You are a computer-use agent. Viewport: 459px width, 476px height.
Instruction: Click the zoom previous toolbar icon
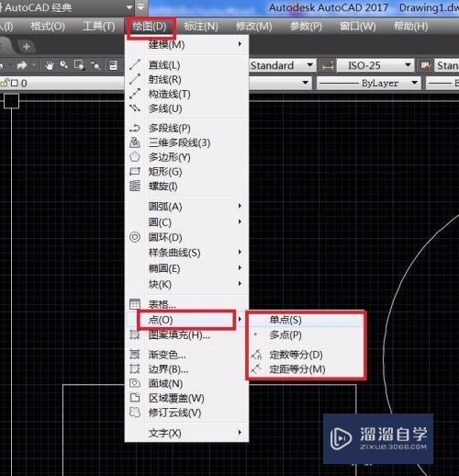(x=95, y=65)
